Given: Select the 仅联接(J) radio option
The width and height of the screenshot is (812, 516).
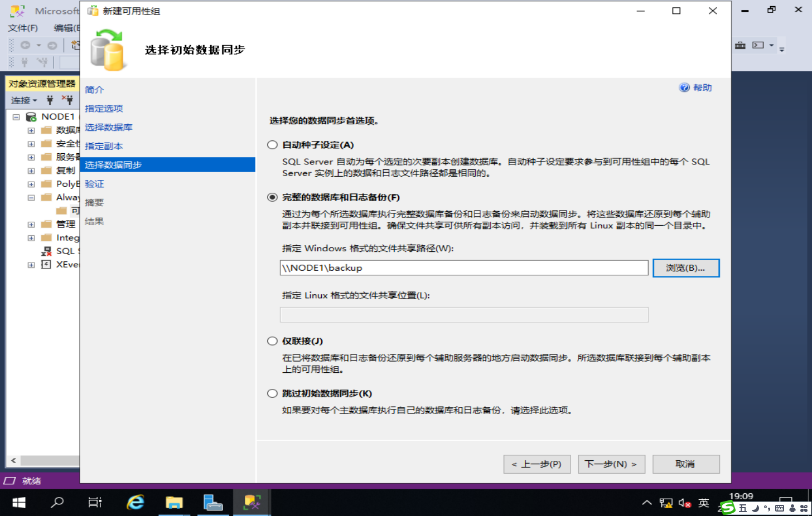Looking at the screenshot, I should 272,341.
